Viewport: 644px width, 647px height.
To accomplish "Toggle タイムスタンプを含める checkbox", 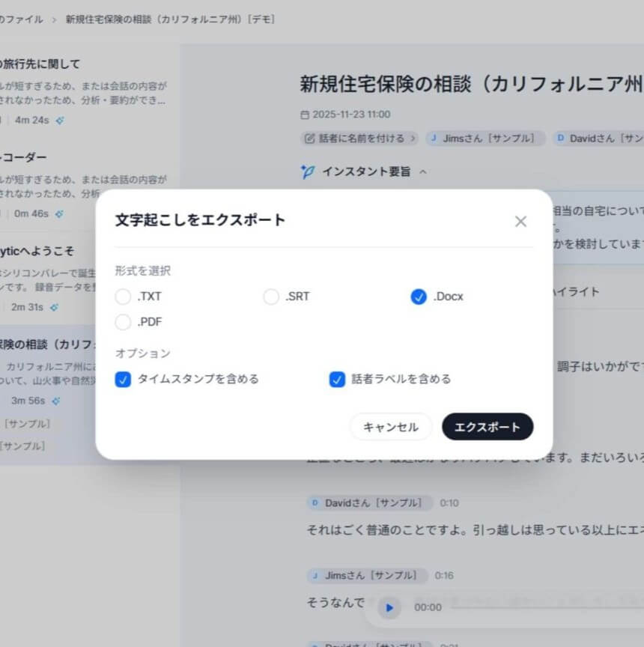I will coord(123,379).
